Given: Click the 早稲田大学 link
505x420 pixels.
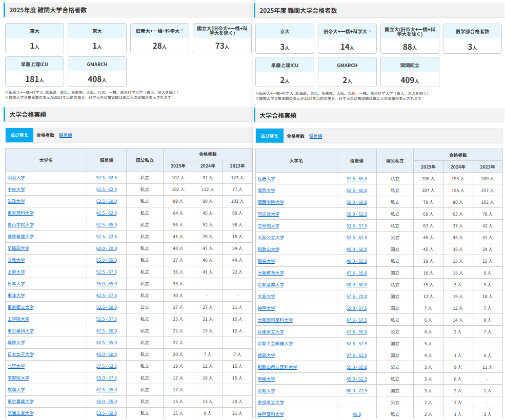Looking at the screenshot, I should click(x=18, y=248).
